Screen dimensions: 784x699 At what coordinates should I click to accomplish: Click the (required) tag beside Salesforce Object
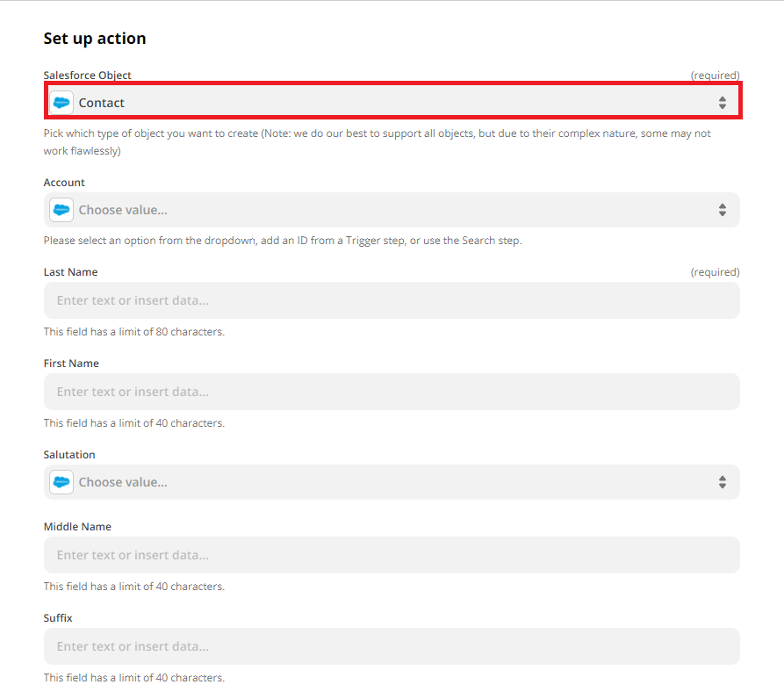(715, 75)
